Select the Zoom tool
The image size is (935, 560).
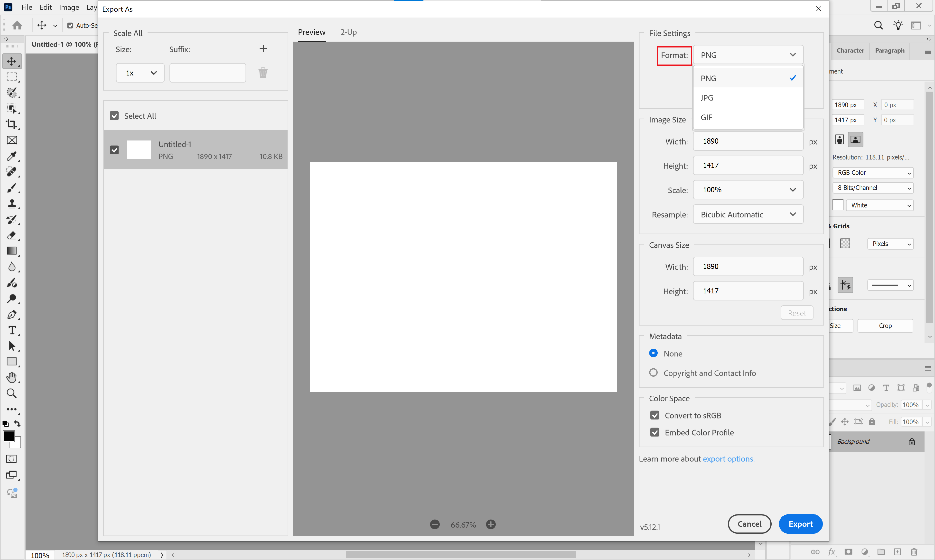[12, 394]
